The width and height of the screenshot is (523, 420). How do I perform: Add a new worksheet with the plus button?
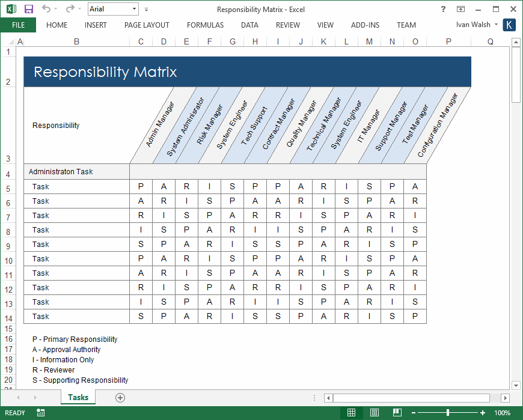point(120,397)
